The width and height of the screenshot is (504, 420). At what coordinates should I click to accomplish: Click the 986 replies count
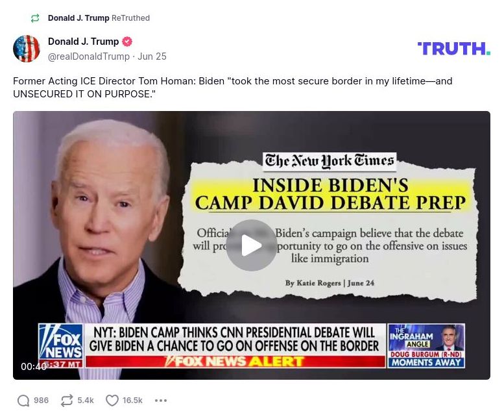click(41, 401)
